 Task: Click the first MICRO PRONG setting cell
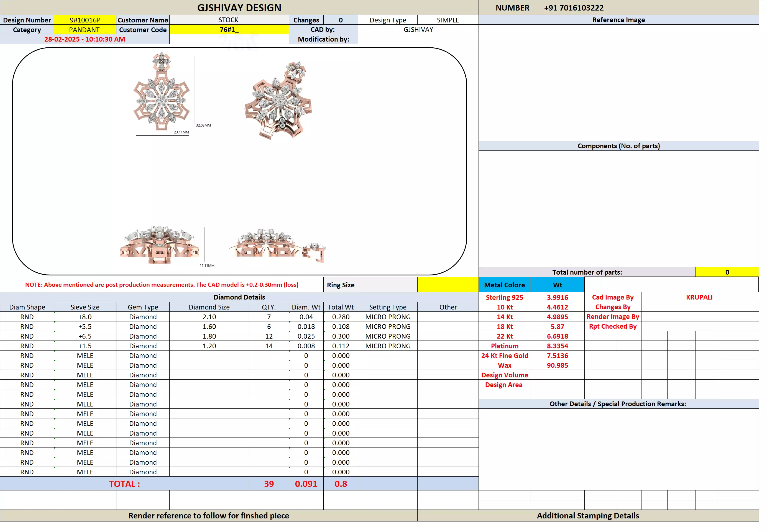[x=387, y=317]
